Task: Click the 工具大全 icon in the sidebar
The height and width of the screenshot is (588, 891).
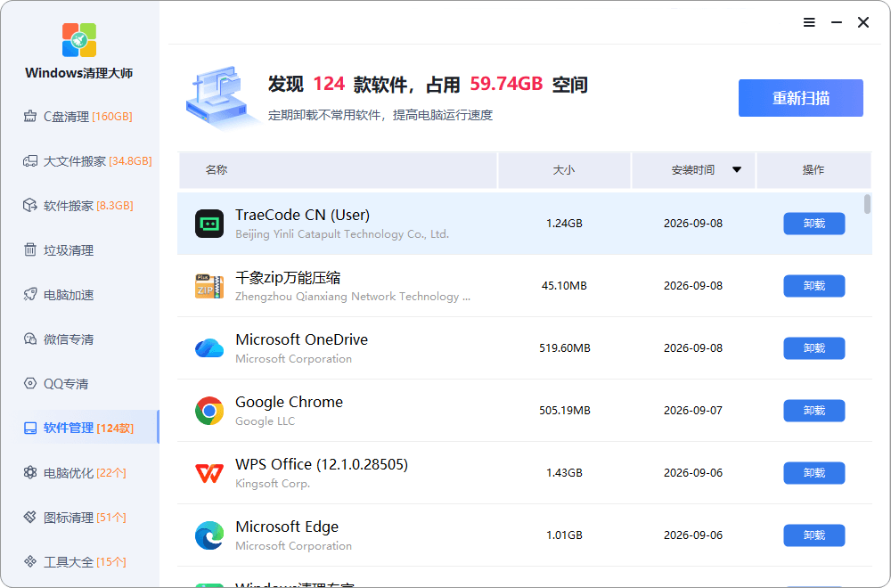Action: click(x=30, y=561)
